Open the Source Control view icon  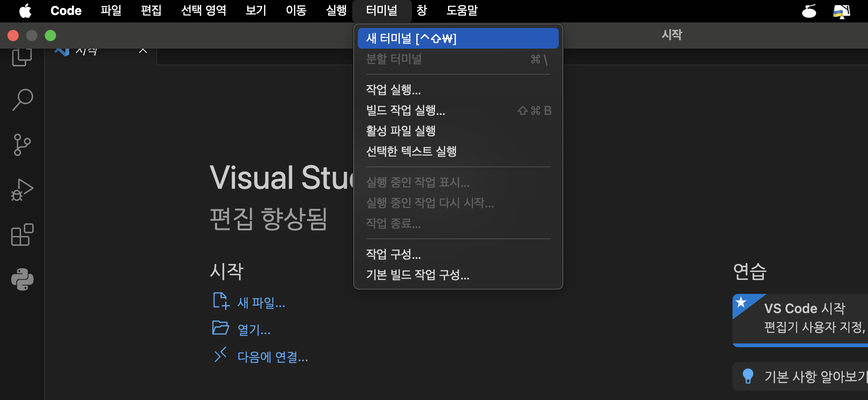[x=22, y=145]
